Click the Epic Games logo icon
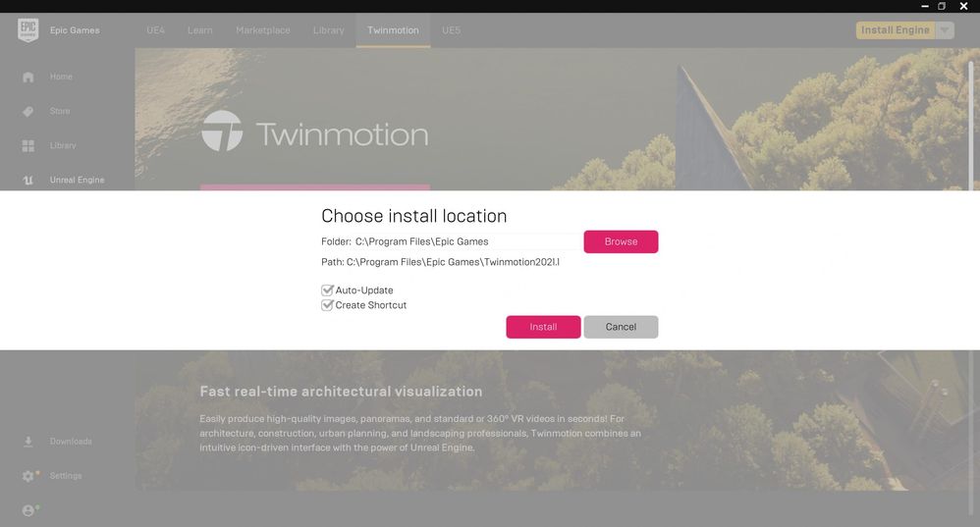 click(28, 29)
